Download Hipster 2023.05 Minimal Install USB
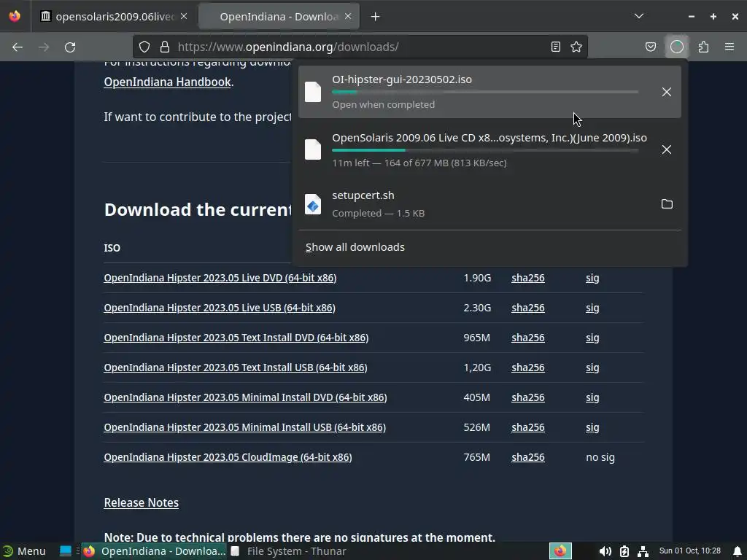Image resolution: width=747 pixels, height=560 pixels. point(245,427)
